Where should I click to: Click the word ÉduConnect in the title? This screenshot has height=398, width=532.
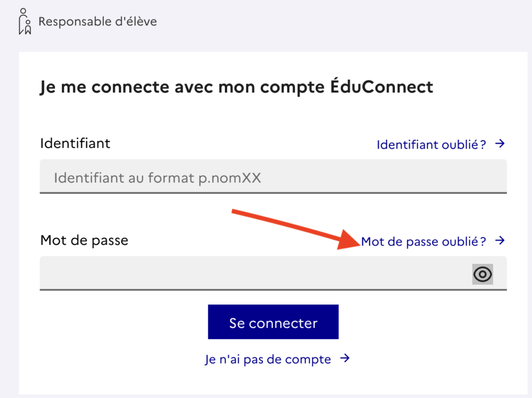coord(382,86)
